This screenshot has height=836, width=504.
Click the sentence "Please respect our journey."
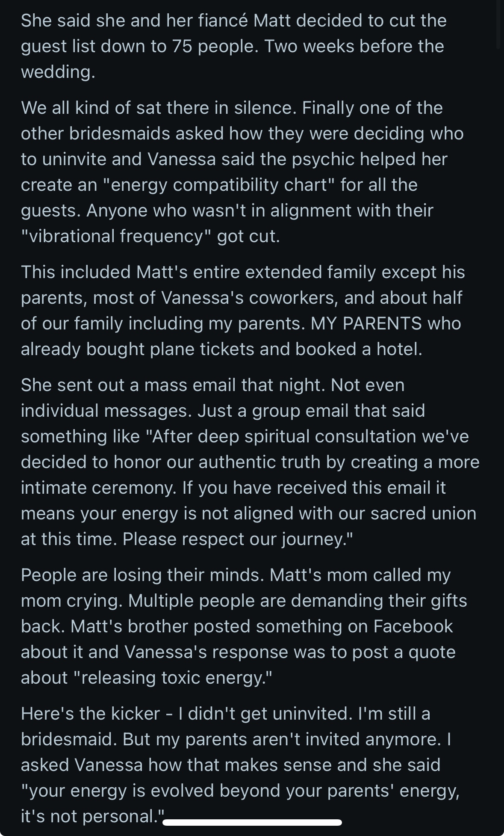click(238, 539)
